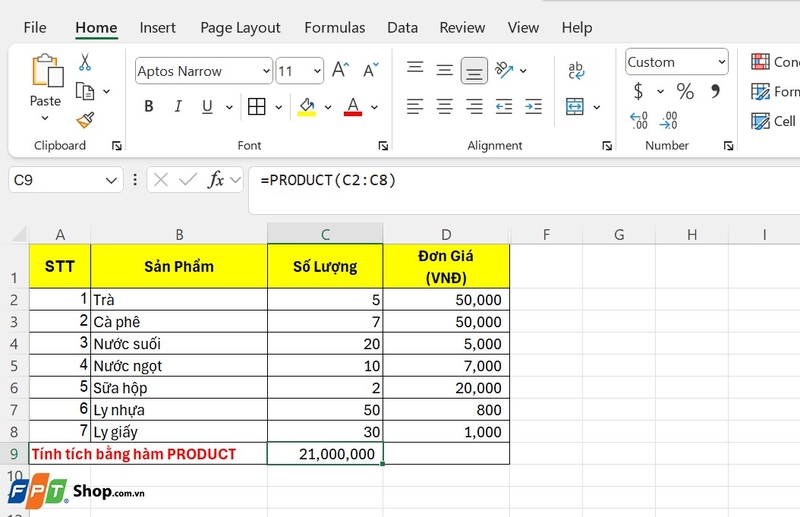
Task: Open Font settings dialog launcher
Action: (x=383, y=146)
